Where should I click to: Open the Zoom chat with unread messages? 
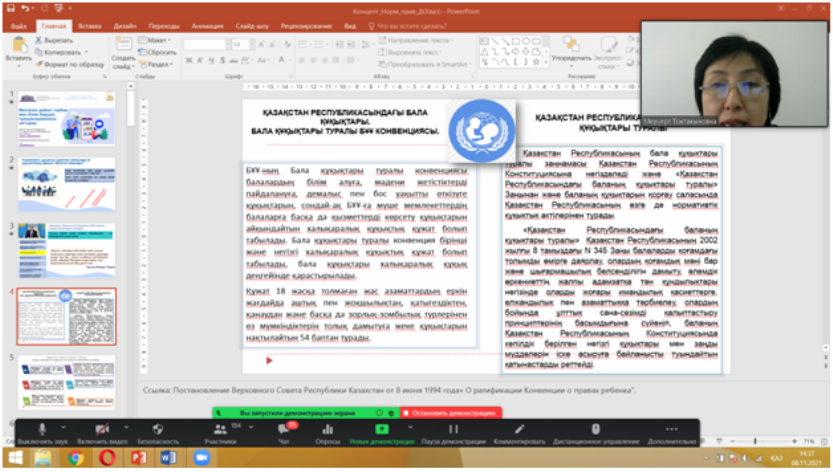point(283,428)
